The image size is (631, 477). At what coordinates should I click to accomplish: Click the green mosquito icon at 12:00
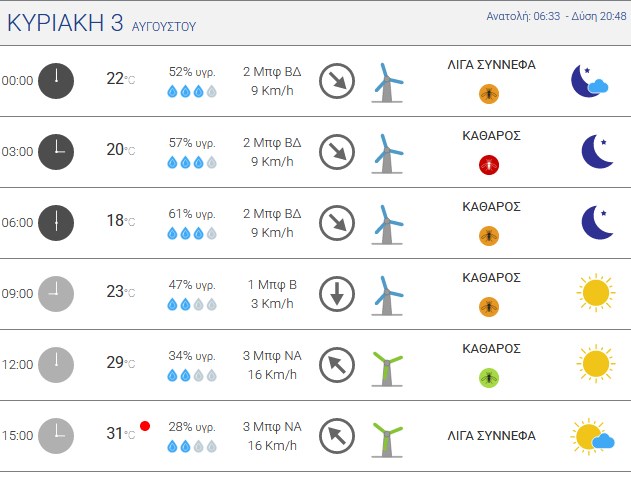point(489,378)
